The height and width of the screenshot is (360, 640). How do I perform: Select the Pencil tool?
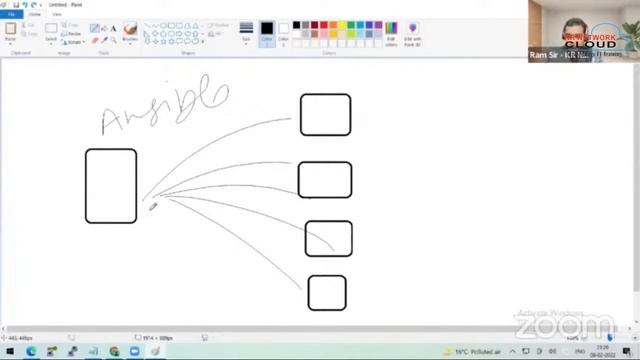coord(94,28)
